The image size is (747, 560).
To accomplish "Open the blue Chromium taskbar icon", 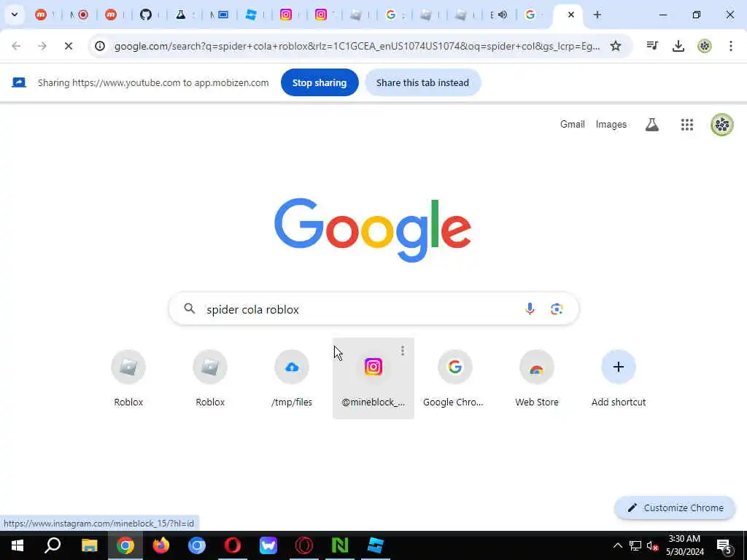I will (x=197, y=545).
